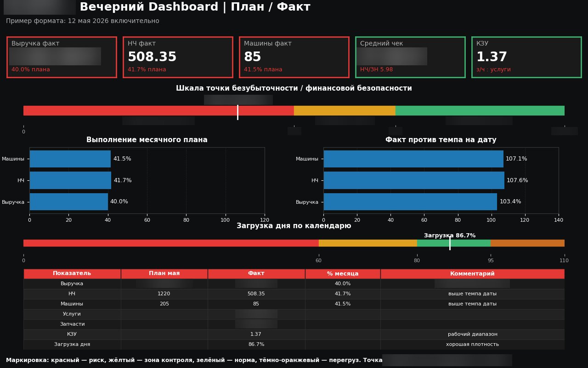Open the "НЧ факт" card value 508.35
Viewport: 588px width, 368px height.
pos(152,57)
